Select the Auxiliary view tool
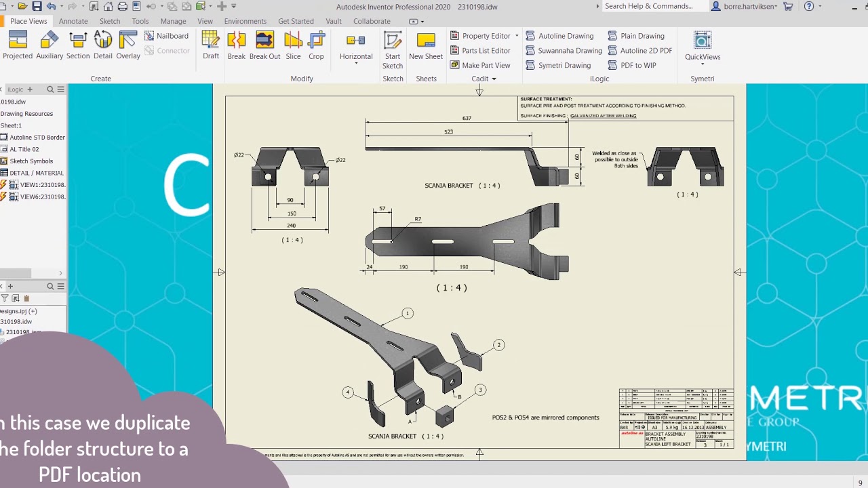This screenshot has width=868, height=488. [x=50, y=45]
